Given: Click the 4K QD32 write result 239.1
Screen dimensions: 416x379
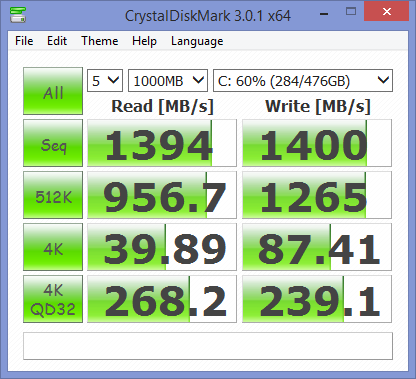Looking at the screenshot, I should pyautogui.click(x=317, y=299).
